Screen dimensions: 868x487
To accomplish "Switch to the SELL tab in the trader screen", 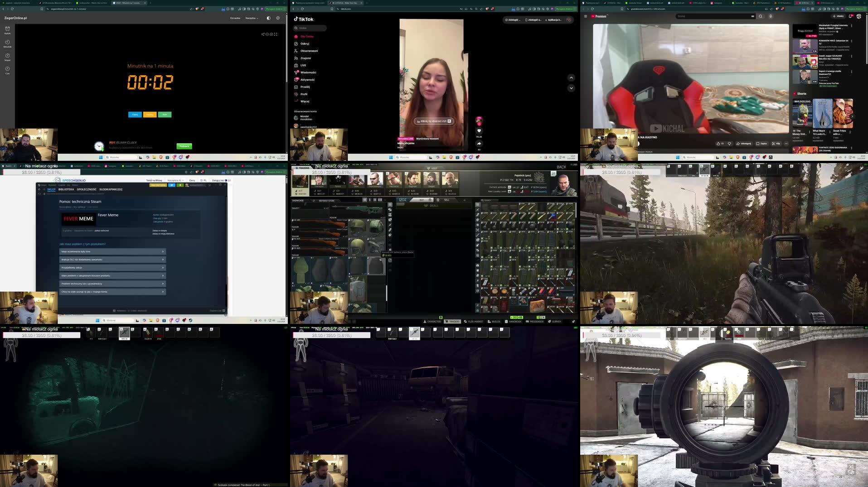I will click(x=446, y=199).
